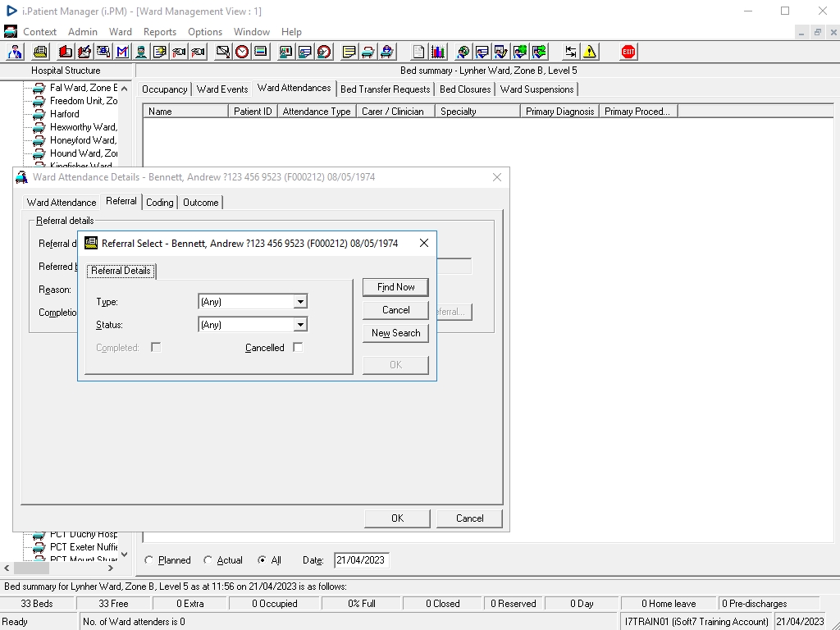Viewport: 840px width, 630px height.
Task: Select Harford in the Hospital Structure tree
Action: pyautogui.click(x=64, y=114)
